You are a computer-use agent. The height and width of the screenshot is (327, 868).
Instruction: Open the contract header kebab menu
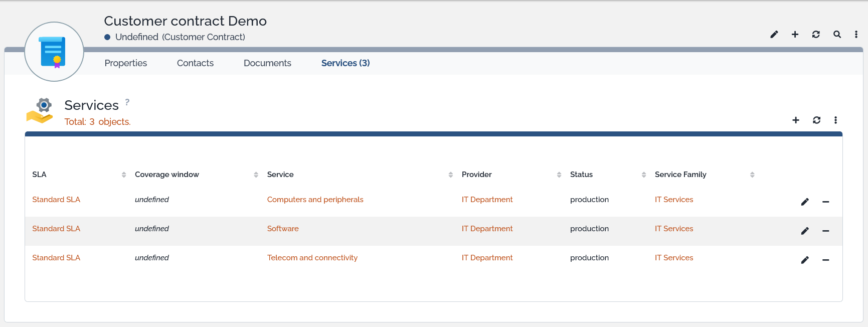coord(856,35)
